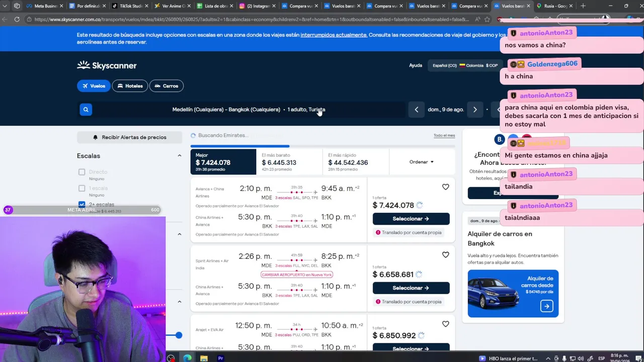The width and height of the screenshot is (644, 362).
Task: Open the HBO lanza el primer news widget
Action: (508, 358)
